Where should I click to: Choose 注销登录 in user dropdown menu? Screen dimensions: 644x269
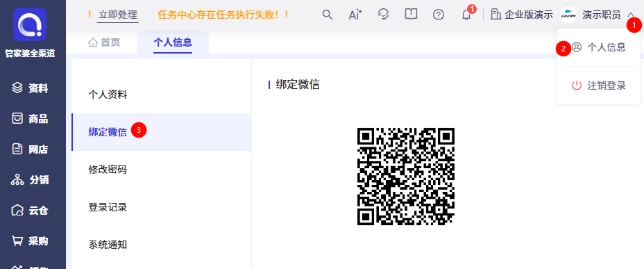coord(599,85)
